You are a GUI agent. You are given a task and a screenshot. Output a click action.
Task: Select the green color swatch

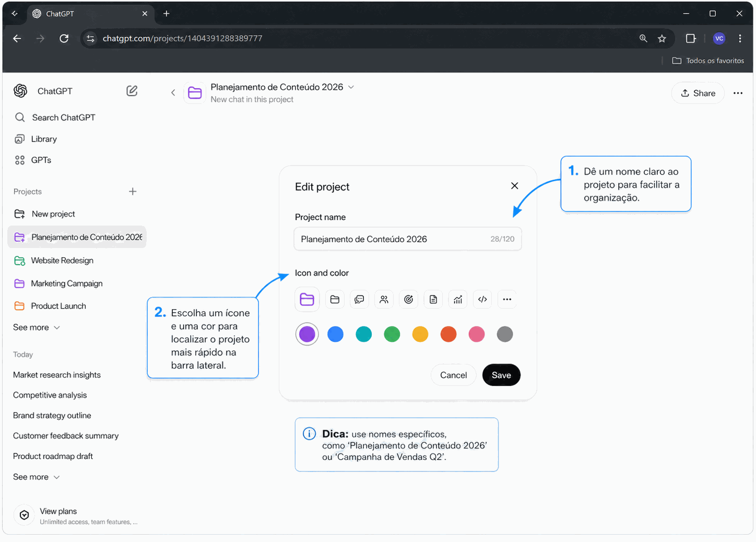pos(392,334)
